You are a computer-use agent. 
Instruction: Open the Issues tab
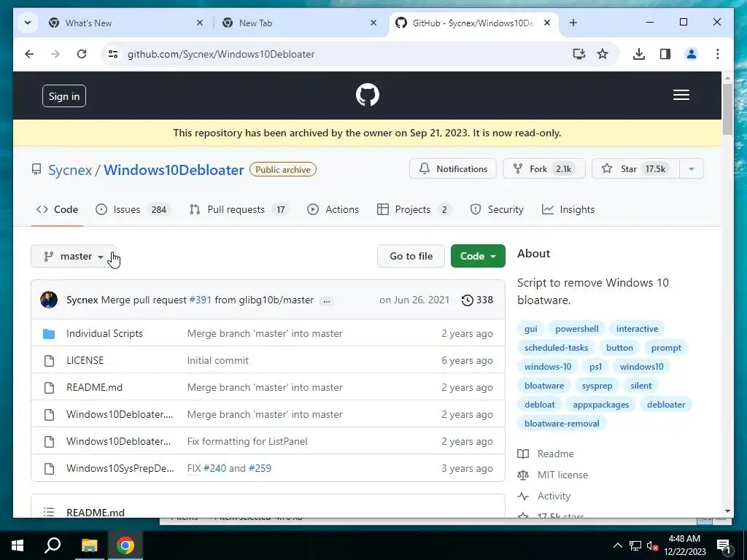pyautogui.click(x=133, y=209)
